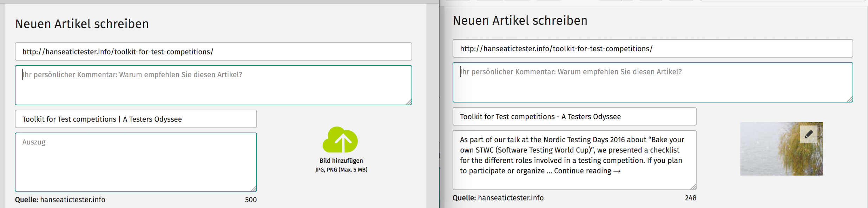
Task: Click into the empty Auszug text area
Action: pyautogui.click(x=136, y=162)
